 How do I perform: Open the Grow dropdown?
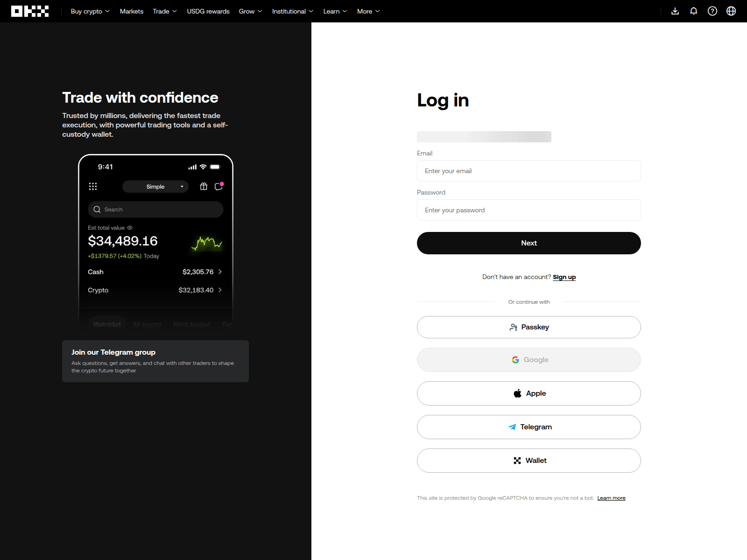(x=250, y=11)
